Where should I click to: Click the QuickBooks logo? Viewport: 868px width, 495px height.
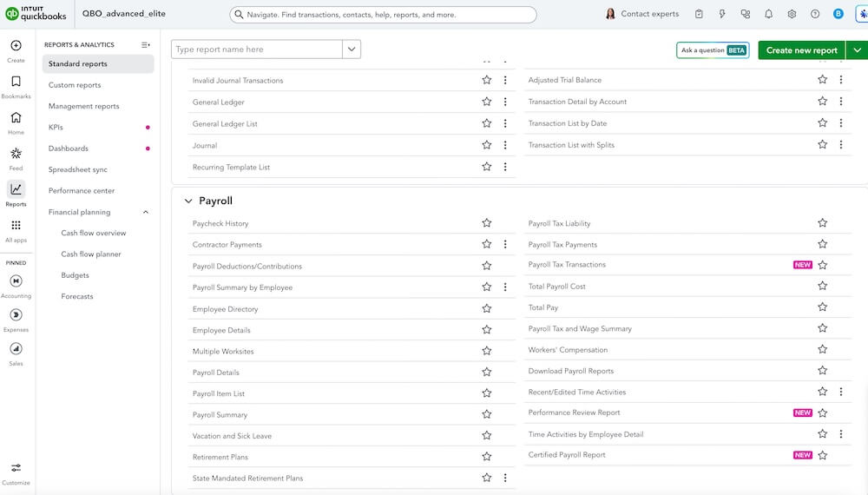[x=36, y=13]
